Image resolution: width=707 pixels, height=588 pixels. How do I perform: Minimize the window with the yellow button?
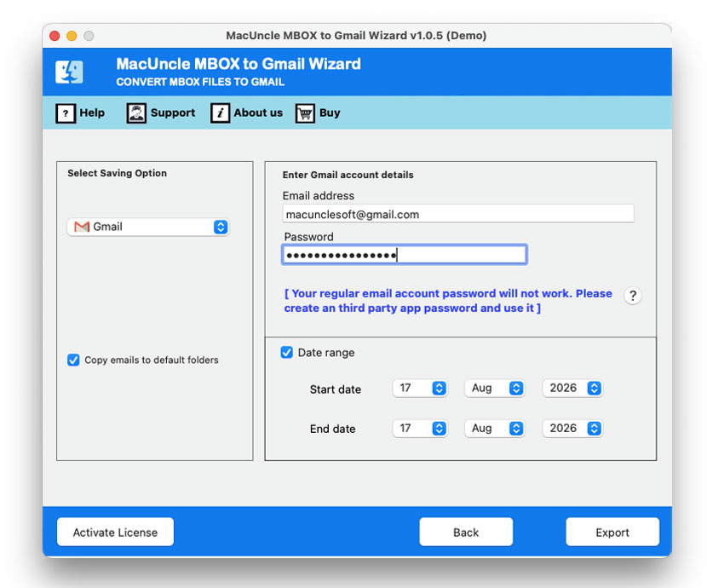[72, 36]
